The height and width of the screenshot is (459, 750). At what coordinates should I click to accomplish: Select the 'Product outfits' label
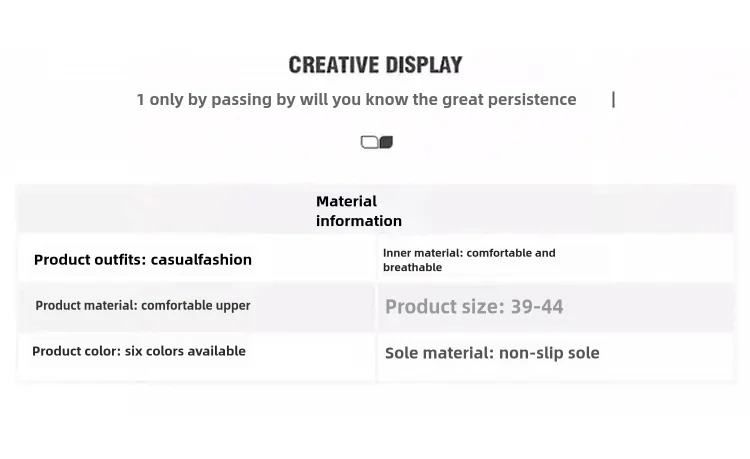point(90,260)
